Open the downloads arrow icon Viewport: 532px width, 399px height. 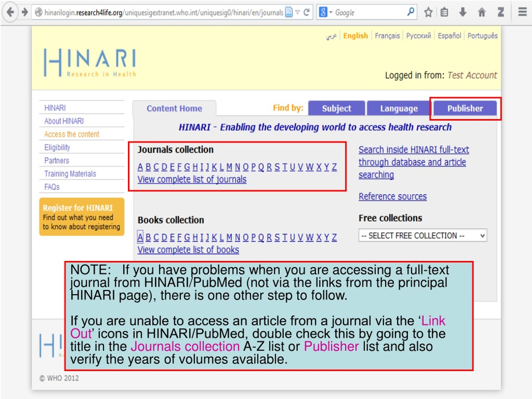point(463,12)
